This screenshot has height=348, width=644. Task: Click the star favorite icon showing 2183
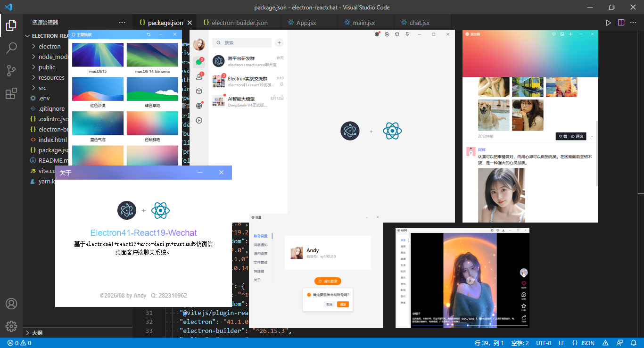523,306
